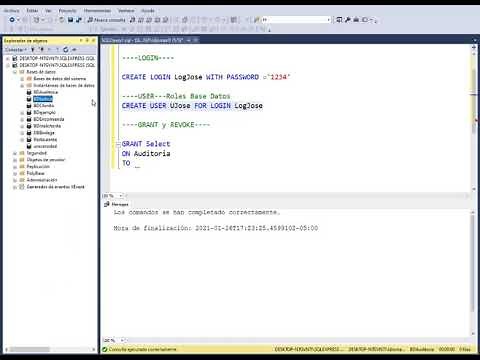480x360 pixels.
Task: Click the Hora de finalización message line
Action: [x=216, y=228]
